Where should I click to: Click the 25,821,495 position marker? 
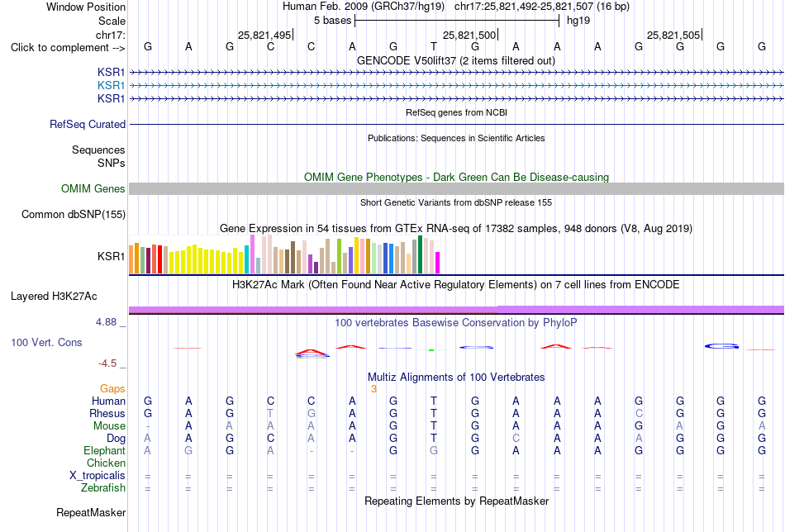tap(264, 35)
